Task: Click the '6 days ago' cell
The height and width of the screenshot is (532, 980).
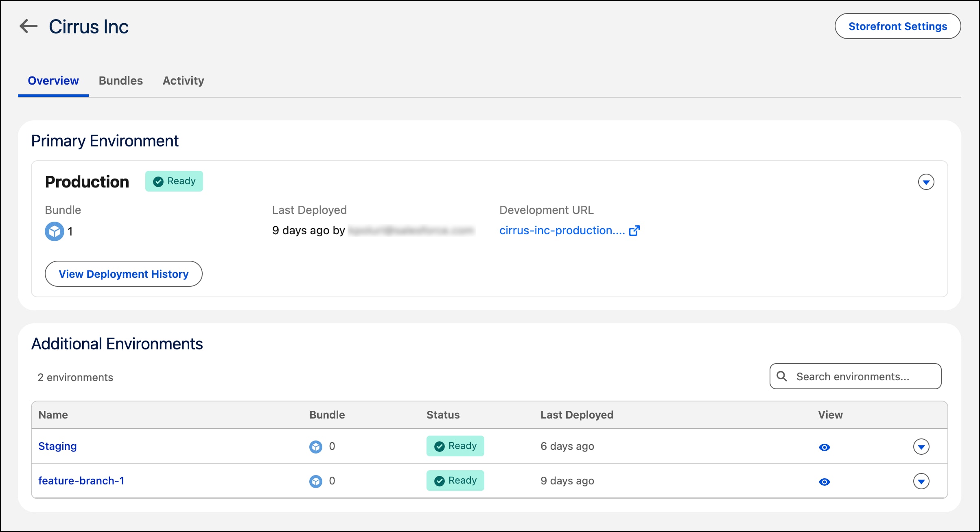Action: 567,446
